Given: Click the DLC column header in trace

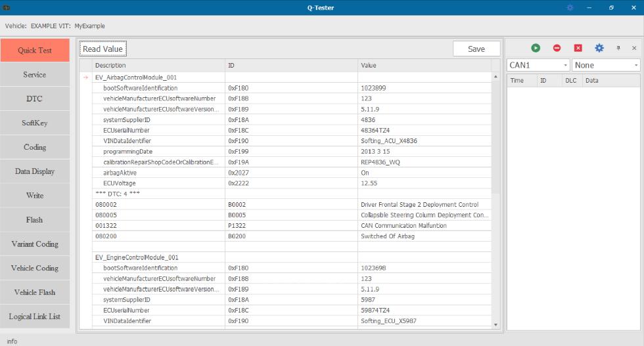Looking at the screenshot, I should (571, 81).
